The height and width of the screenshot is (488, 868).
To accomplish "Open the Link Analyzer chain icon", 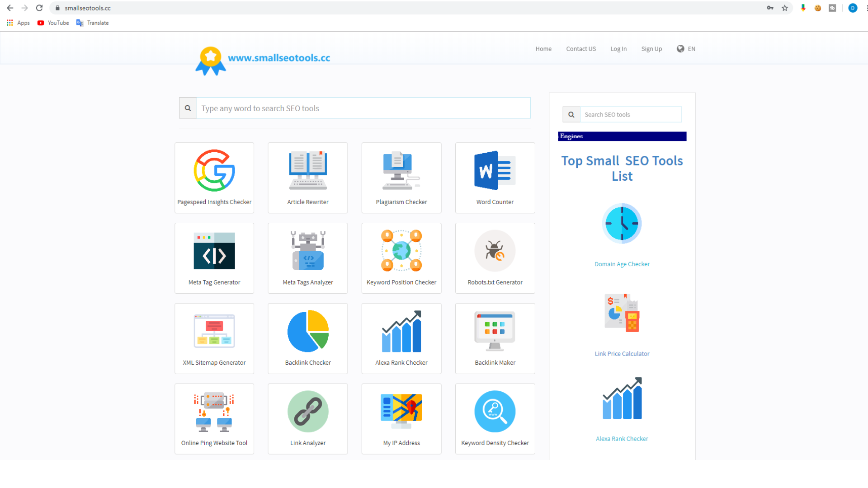I will pyautogui.click(x=308, y=412).
